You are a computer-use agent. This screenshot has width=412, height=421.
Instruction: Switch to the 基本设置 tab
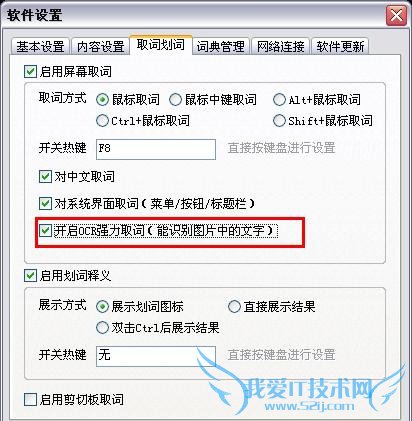pos(40,46)
